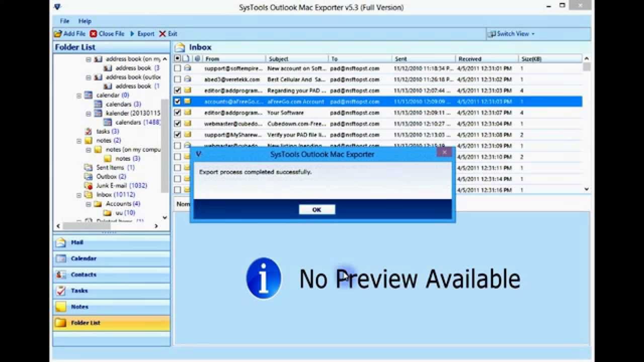The width and height of the screenshot is (644, 362).
Task: Click the attachment paperclip column header icon
Action: tap(197, 59)
